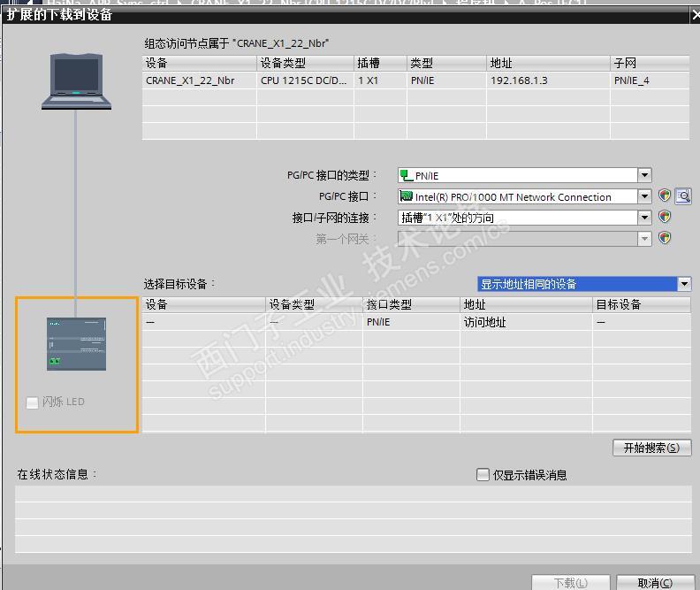700x590 pixels.
Task: Click the network card icon in PG/PC interface box
Action: click(x=406, y=196)
